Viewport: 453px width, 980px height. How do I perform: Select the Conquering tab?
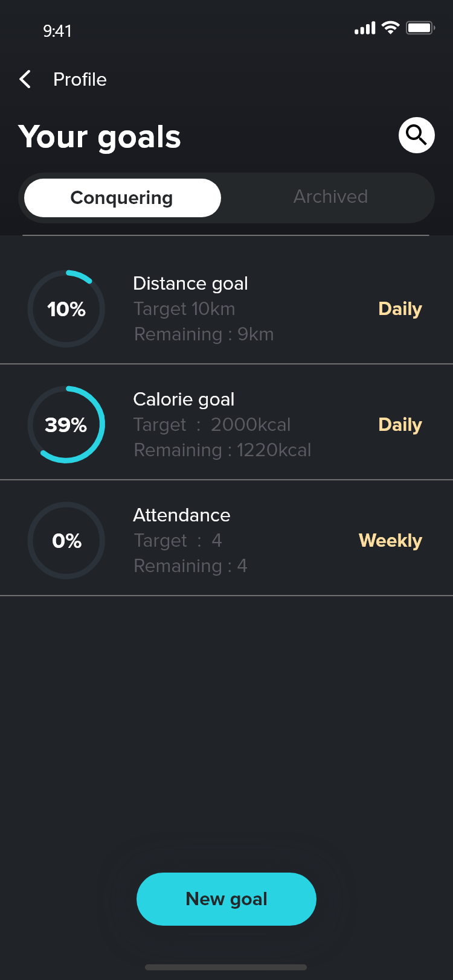click(x=122, y=198)
